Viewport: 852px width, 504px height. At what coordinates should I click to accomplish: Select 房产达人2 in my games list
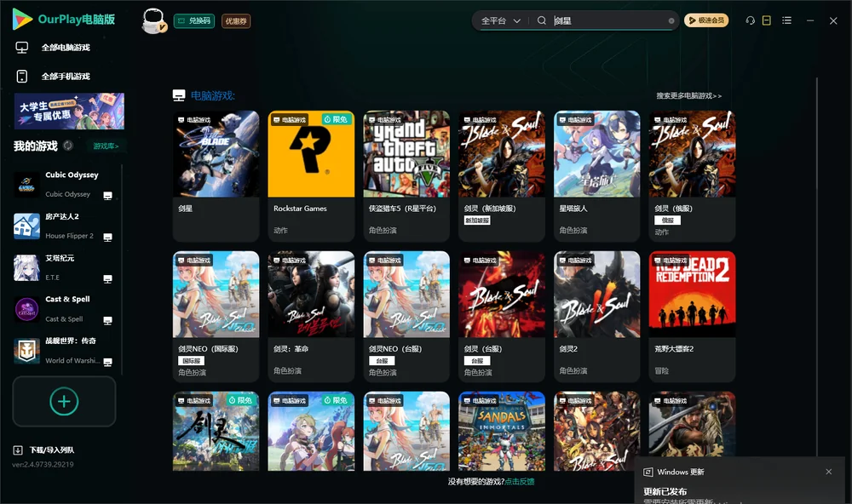point(64,226)
